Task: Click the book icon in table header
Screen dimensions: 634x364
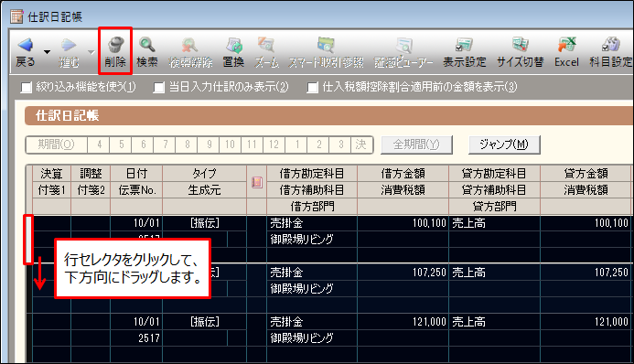Action: coord(257,182)
